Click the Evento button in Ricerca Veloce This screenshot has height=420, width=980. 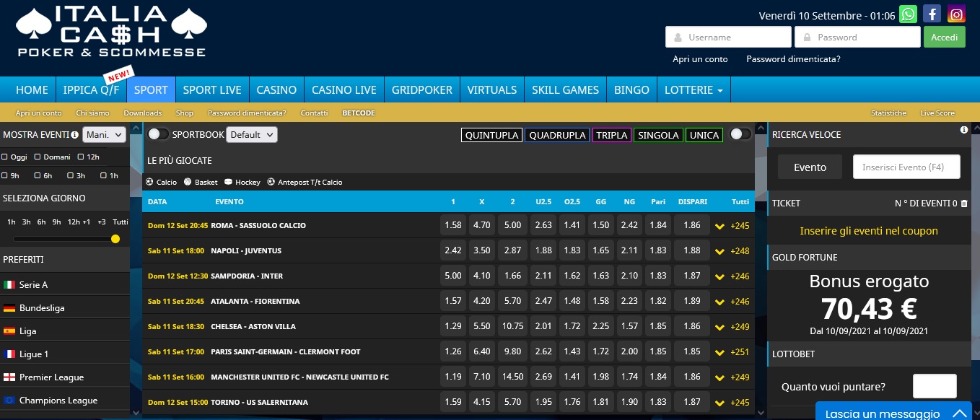(810, 167)
